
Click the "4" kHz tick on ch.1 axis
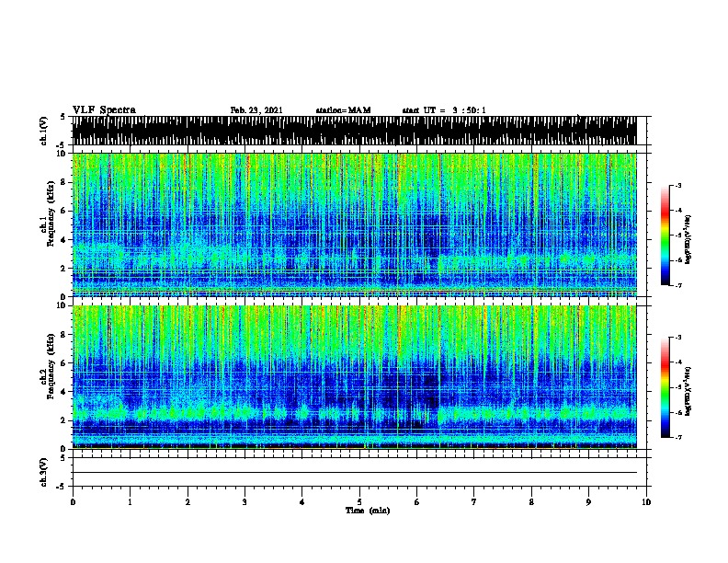click(x=64, y=240)
